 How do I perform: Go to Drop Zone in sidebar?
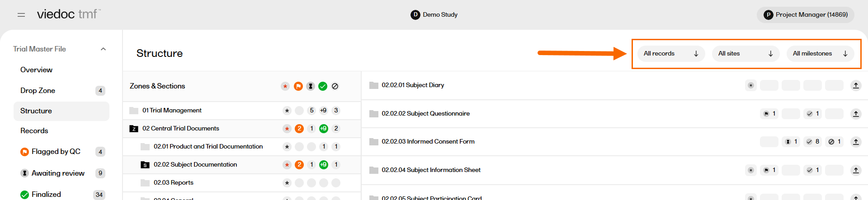[x=38, y=91]
